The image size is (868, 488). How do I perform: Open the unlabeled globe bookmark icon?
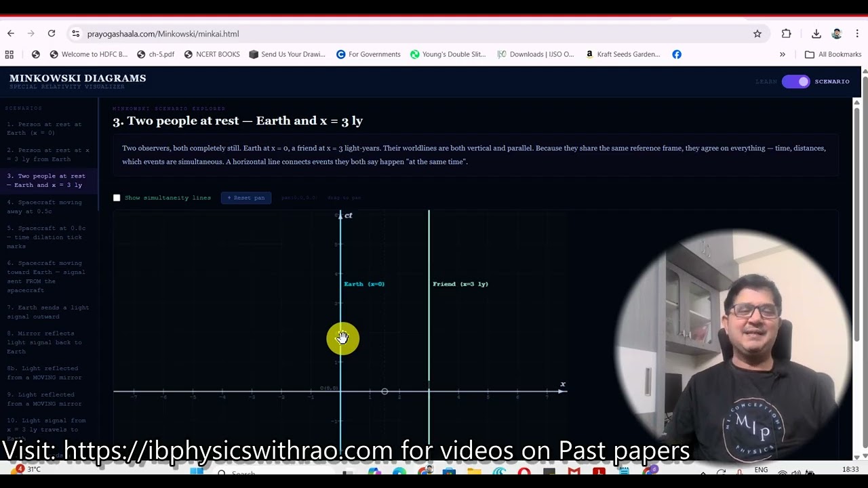pyautogui.click(x=35, y=54)
